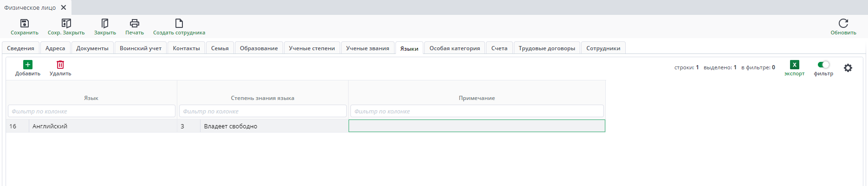
Task: Add a new language row with Добавить
Action: pyautogui.click(x=28, y=65)
